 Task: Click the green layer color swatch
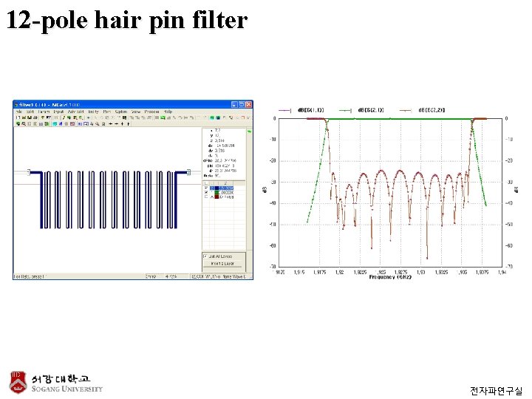pos(216,192)
